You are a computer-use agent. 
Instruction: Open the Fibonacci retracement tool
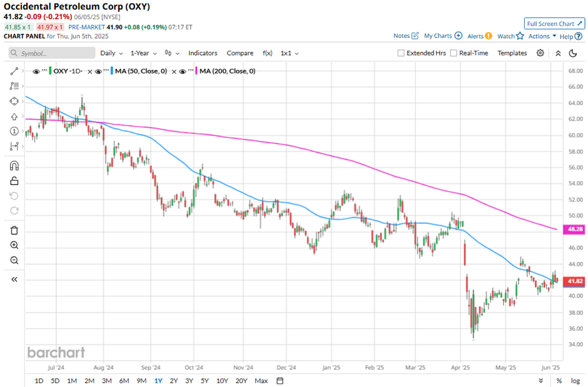coord(14,86)
